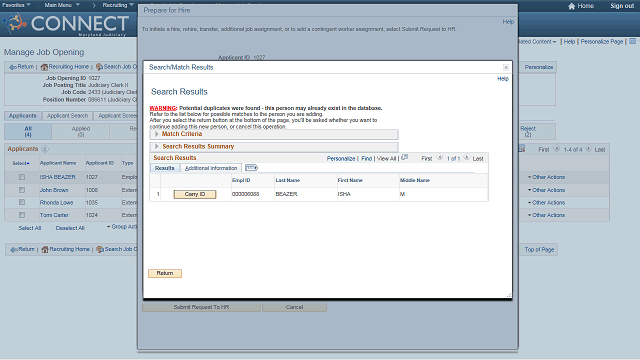Select the Applied (0) status filter
Image resolution: width=640 pixels, height=360 pixels.
point(81,131)
